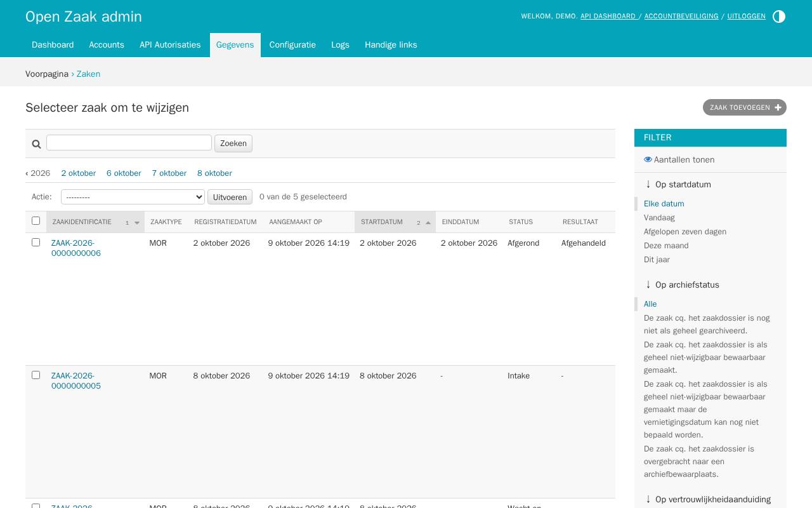The image size is (812, 508).
Task: Click the eye icon beside Aantallen tonen
Action: click(x=648, y=159)
